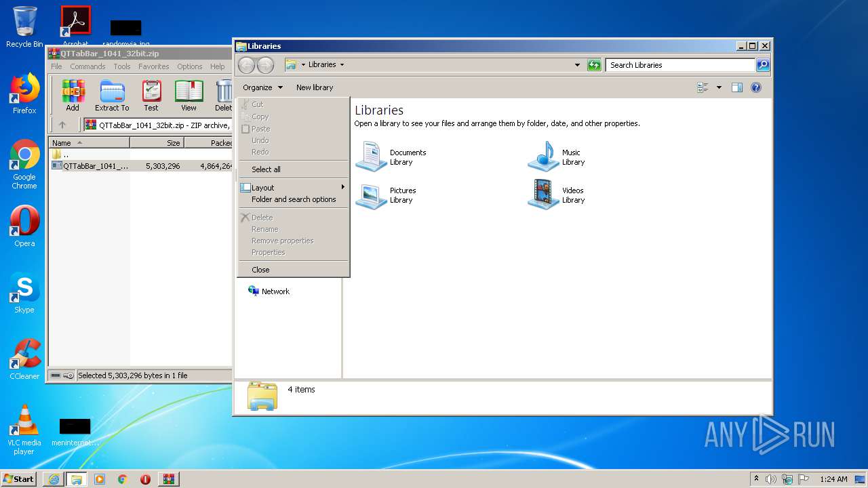
Task: Open VLC media player desktop shortcut
Action: pos(24,430)
